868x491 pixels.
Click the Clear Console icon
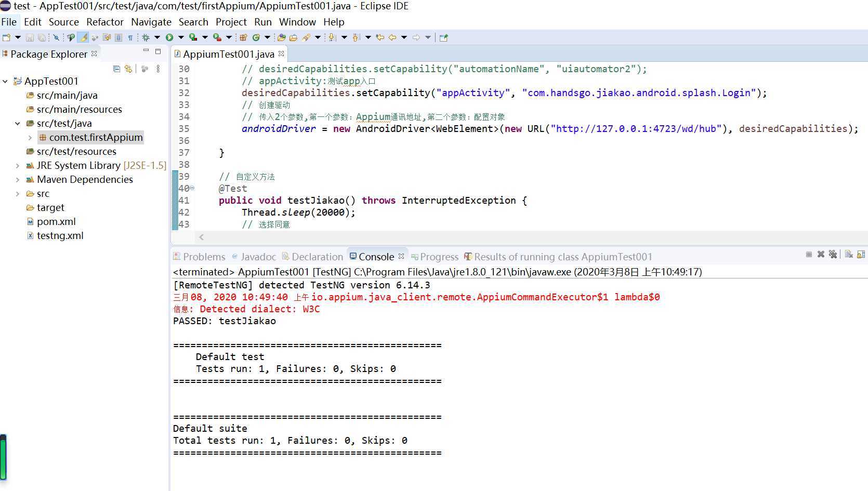pos(849,254)
